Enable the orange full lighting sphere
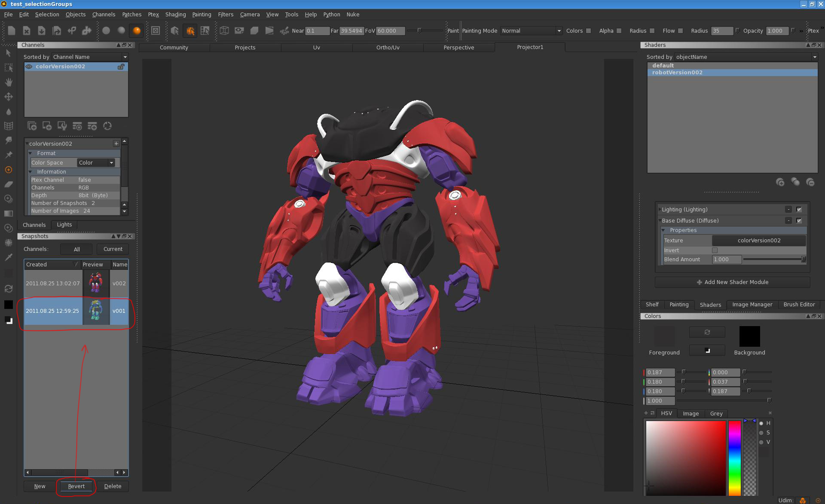Viewport: 825px width, 504px height. 137,31
